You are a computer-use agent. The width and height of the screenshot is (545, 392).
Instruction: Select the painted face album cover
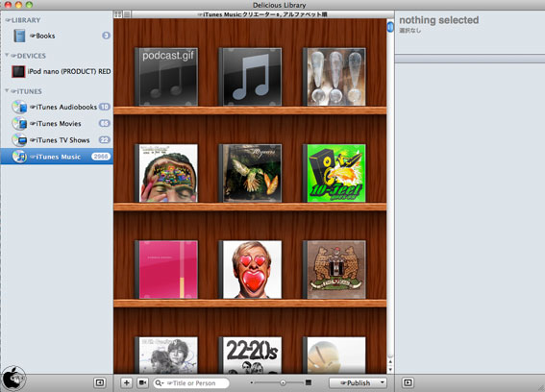pos(166,173)
